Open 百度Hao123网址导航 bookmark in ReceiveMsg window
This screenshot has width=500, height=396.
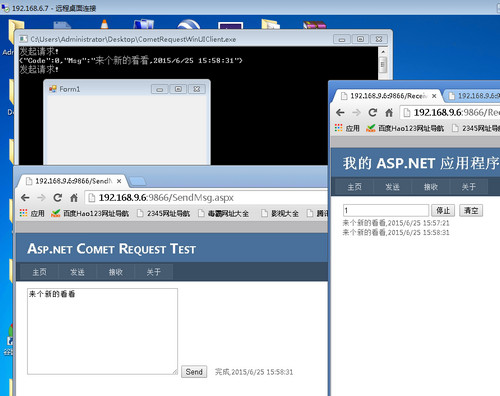[405, 128]
